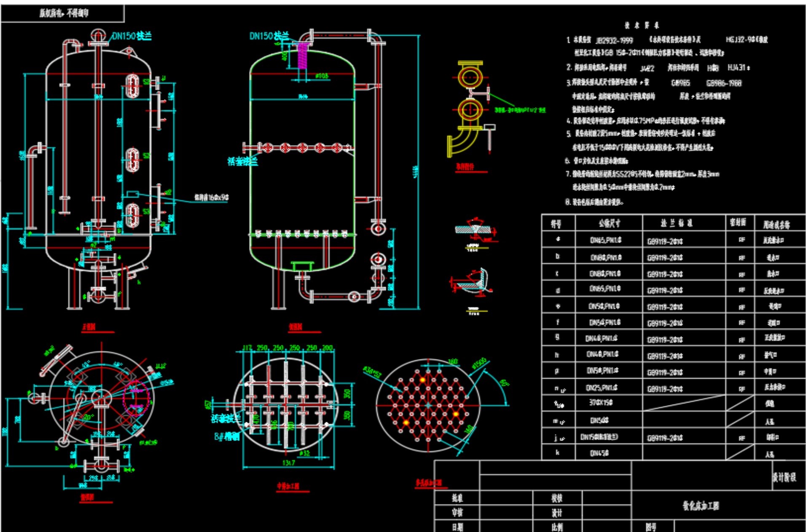
Task: Click the cyan center point of perforated plate
Action: tap(428, 405)
